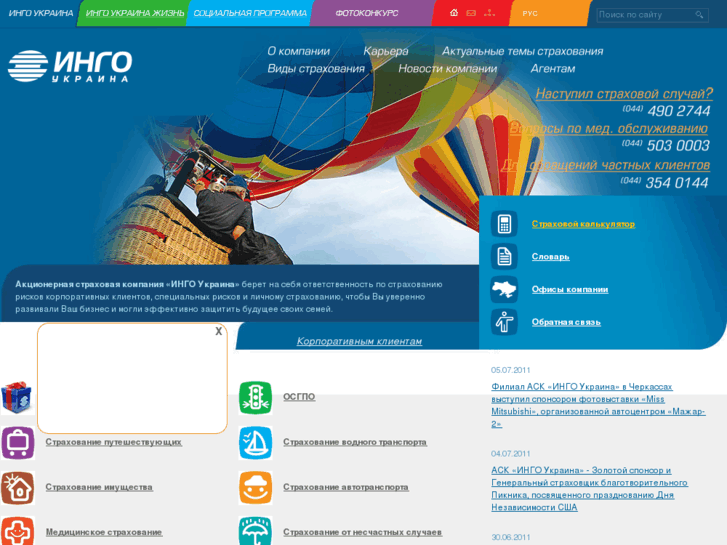This screenshot has height=545, width=727.
Task: Click the orange car insurance face icon
Action: (255, 487)
